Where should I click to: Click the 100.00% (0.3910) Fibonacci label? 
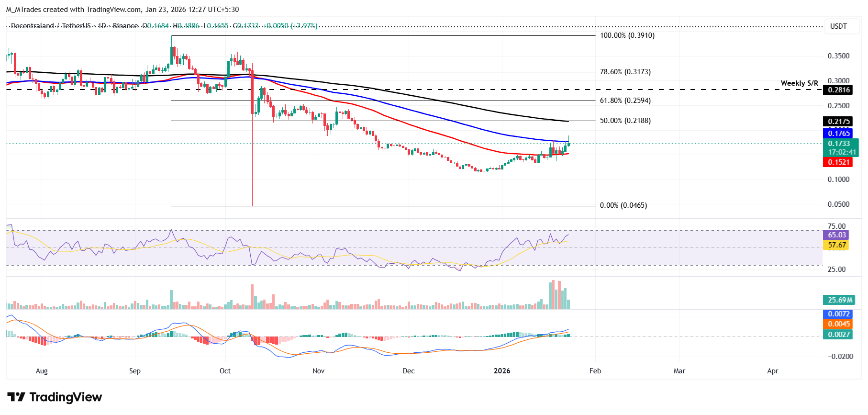[x=627, y=35]
